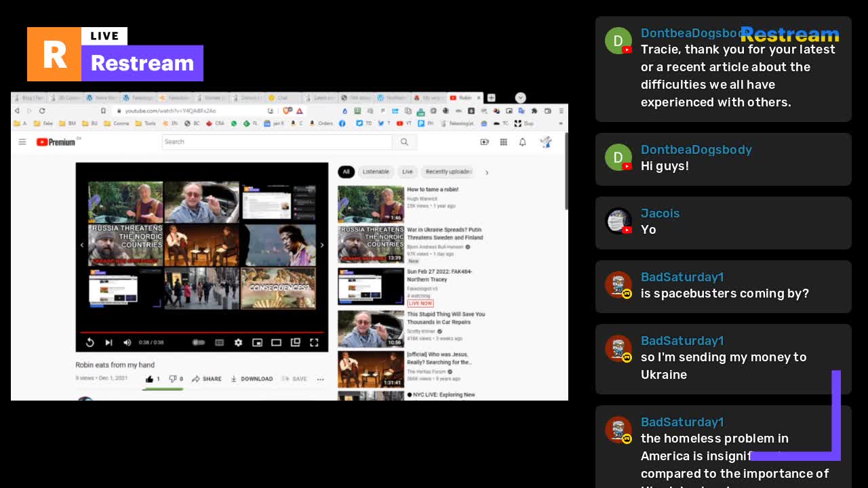This screenshot has width=868, height=488.
Task: Close the active Robin tab
Action: tap(479, 98)
